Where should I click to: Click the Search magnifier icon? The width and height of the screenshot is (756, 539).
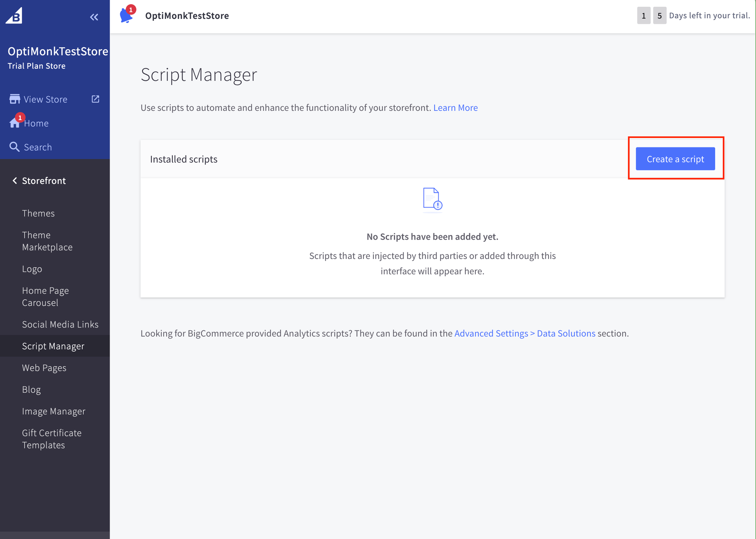[14, 147]
